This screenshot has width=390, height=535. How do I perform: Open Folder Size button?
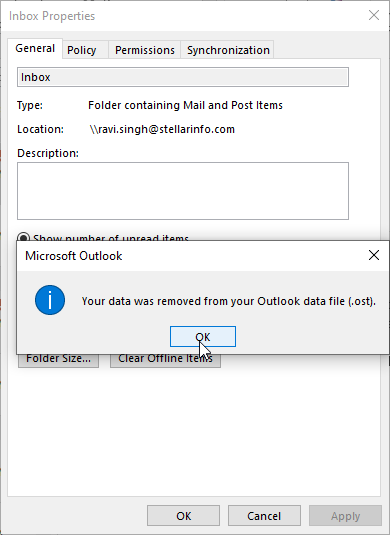(x=58, y=360)
